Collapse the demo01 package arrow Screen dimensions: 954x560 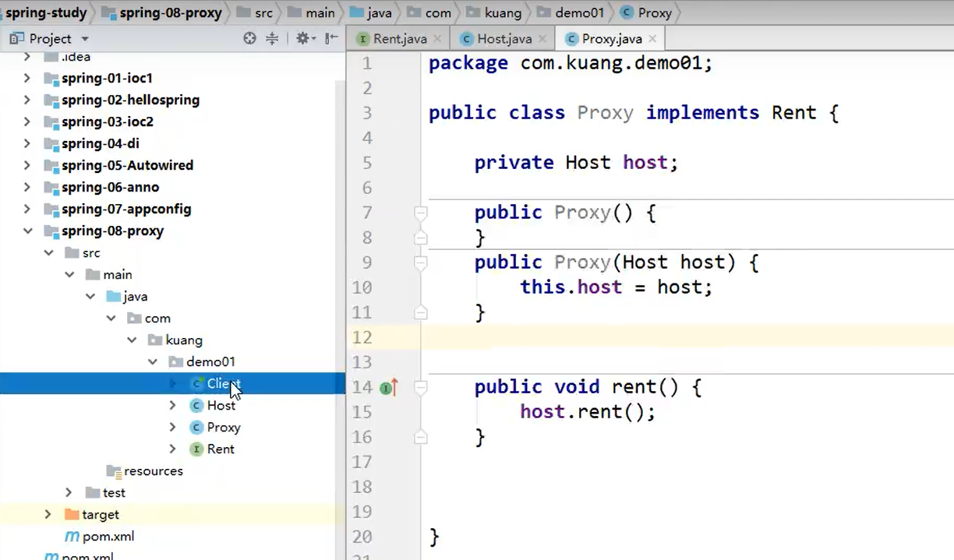pyautogui.click(x=153, y=361)
